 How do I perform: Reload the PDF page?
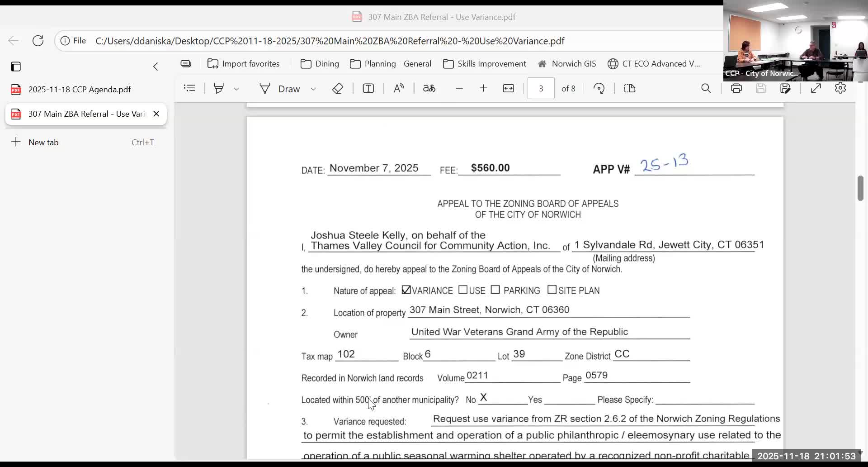tap(38, 41)
